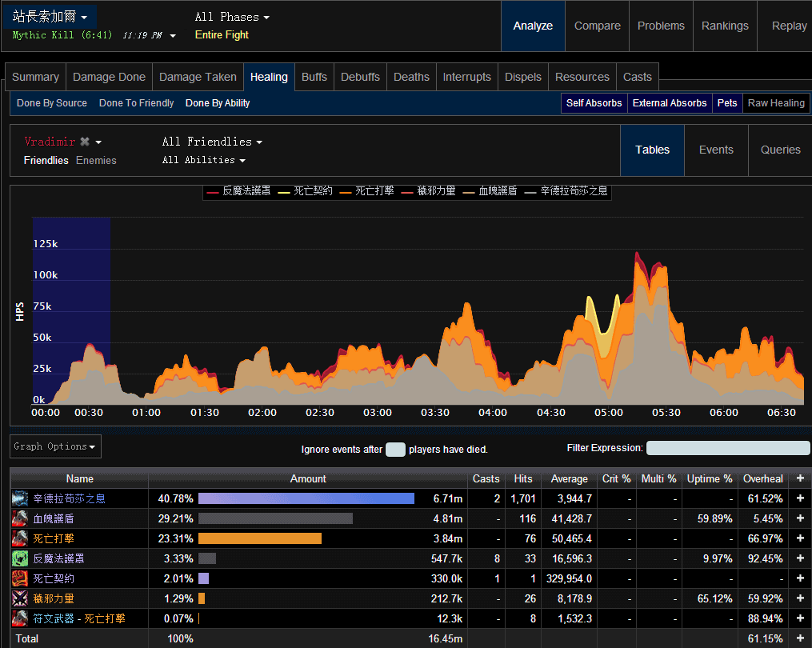Toggle External Absorbs option

click(670, 103)
